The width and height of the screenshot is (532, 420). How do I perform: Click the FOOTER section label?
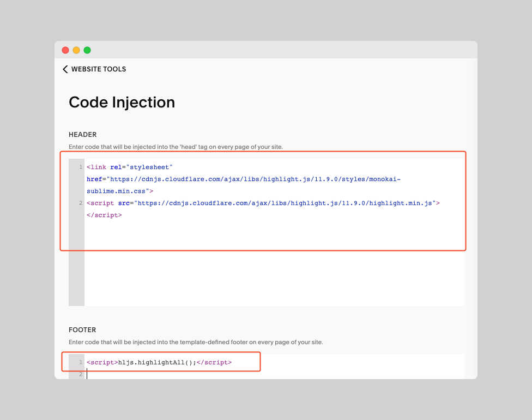[82, 329]
